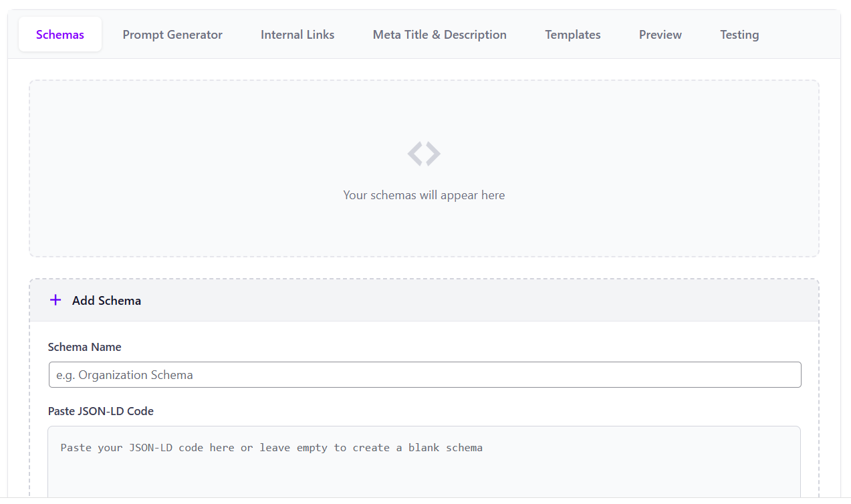
Task: Click the placeholder text in the code textarea
Action: point(271,447)
